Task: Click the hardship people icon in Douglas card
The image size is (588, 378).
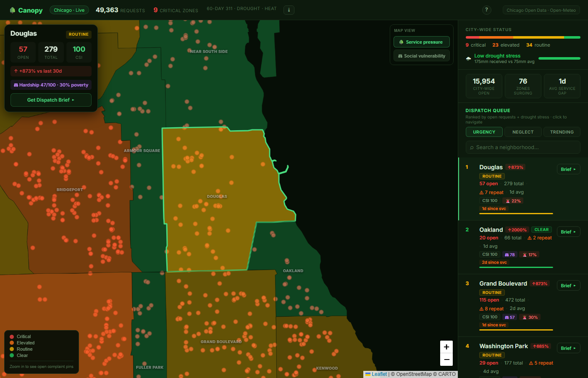Action: click(16, 85)
